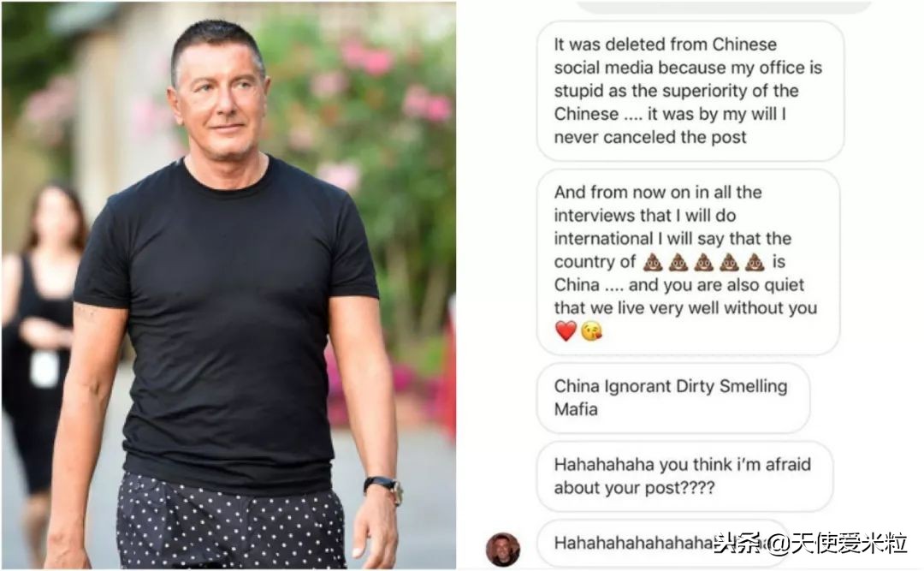Open the photo of man in black t-shirt
Viewport: 924px width, 571px height.
[228, 286]
